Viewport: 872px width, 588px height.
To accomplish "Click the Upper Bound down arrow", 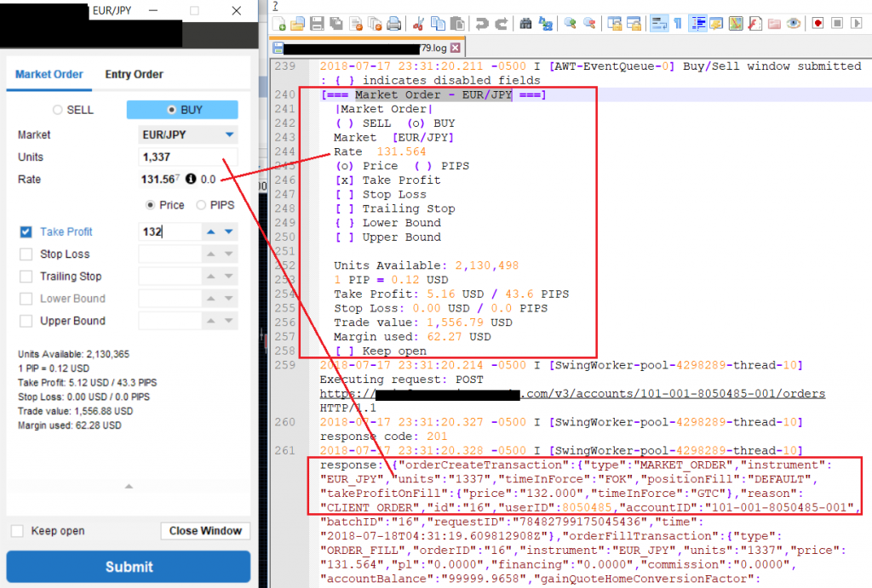I will coord(229,321).
